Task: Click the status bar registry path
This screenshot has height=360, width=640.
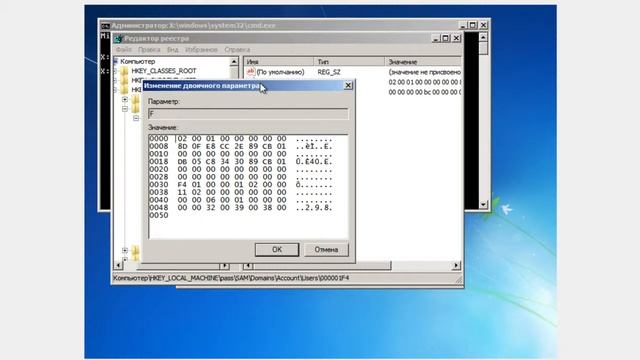Action: 231,278
